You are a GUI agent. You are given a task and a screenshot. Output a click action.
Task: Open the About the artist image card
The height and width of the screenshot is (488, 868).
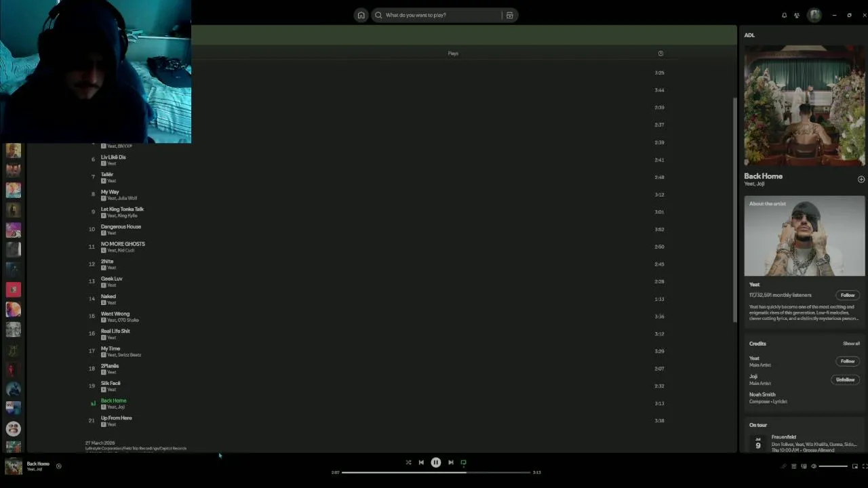804,236
